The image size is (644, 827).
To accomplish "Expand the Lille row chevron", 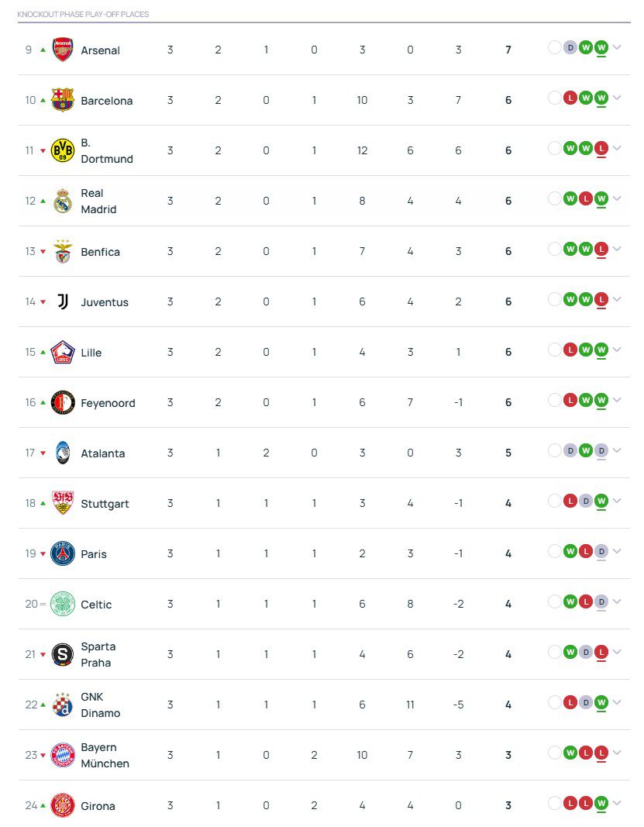I will [x=617, y=350].
